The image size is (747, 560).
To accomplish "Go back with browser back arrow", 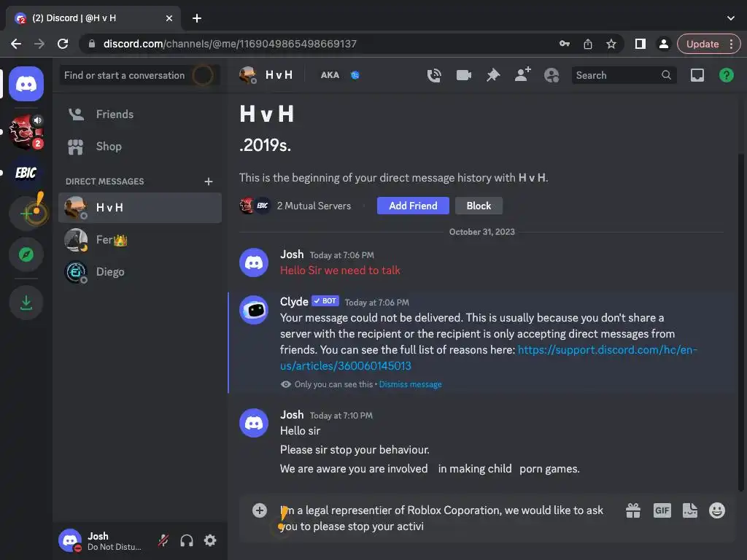I will pyautogui.click(x=16, y=44).
